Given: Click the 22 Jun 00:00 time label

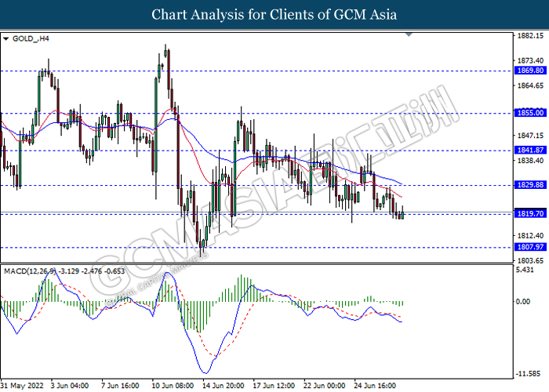Looking at the screenshot, I should 325,386.
